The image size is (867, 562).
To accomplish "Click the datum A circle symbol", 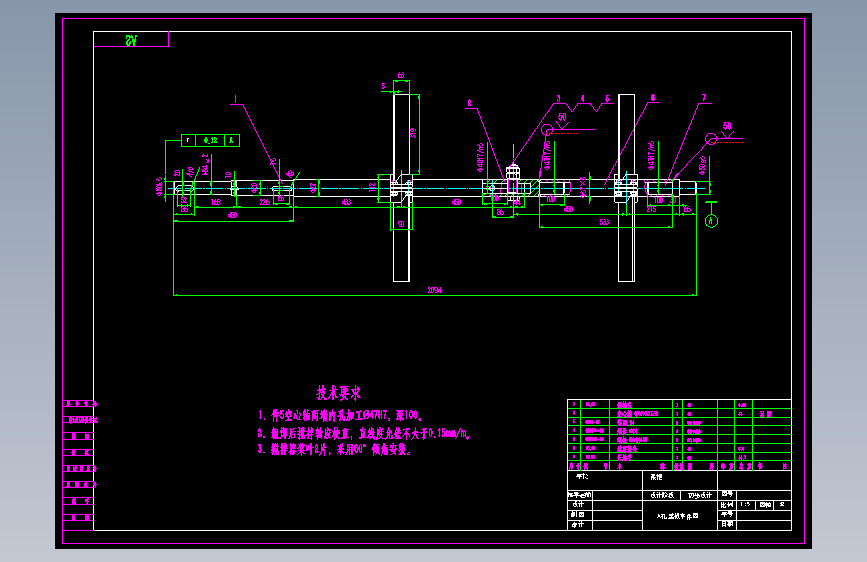I will (x=711, y=221).
